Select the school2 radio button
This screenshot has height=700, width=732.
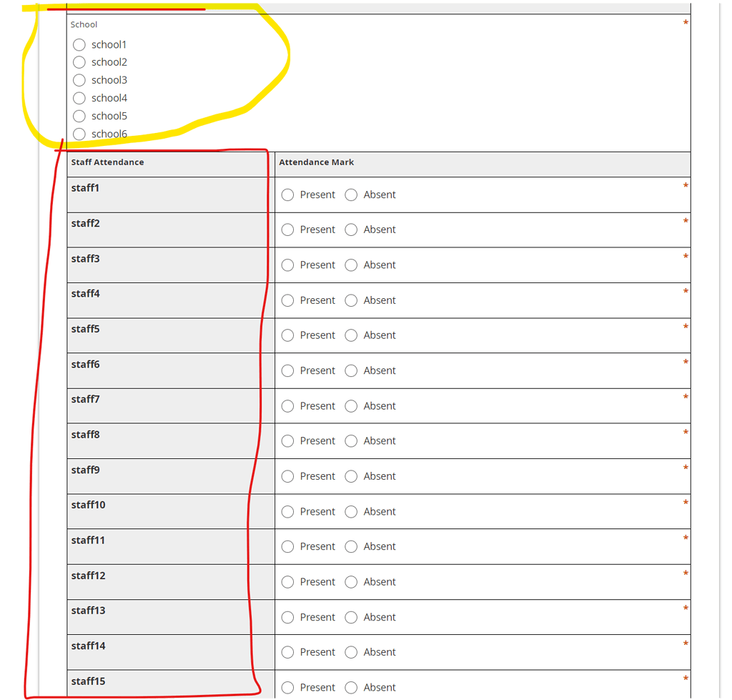(79, 62)
